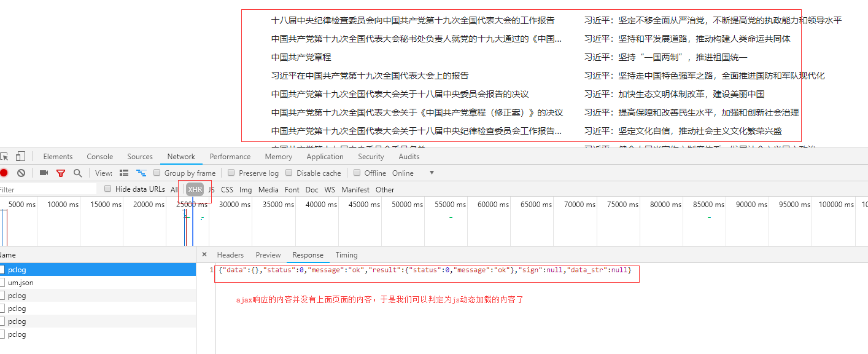Select the highlighted pclog request row

98,270
